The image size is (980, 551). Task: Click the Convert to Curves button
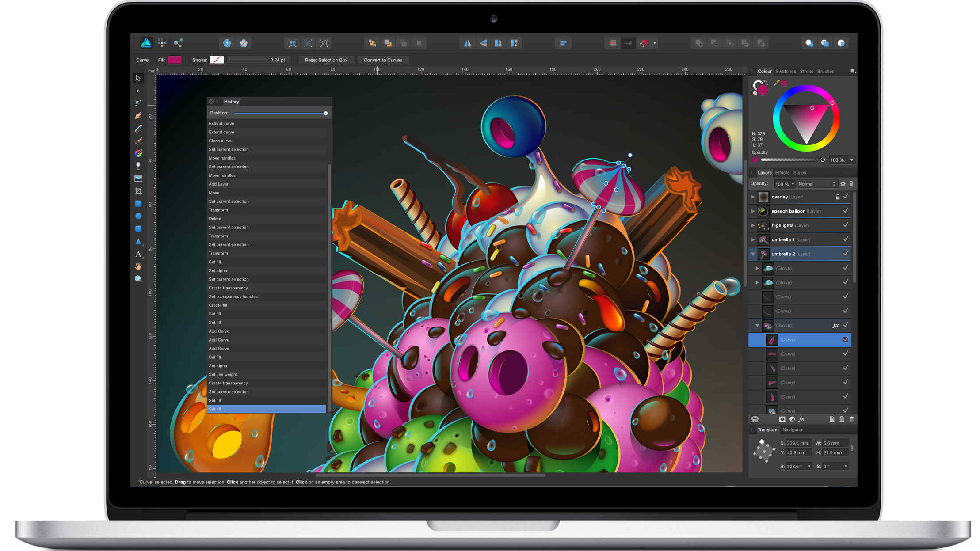tap(383, 60)
